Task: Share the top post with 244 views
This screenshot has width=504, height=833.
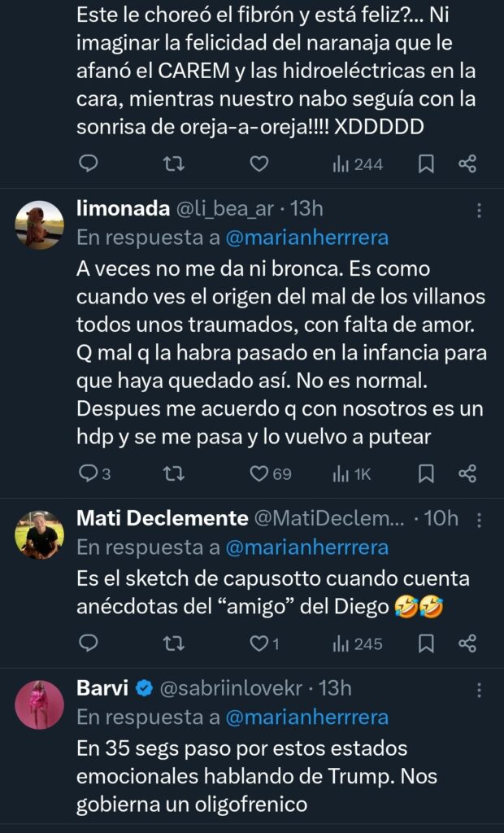Action: point(467,164)
